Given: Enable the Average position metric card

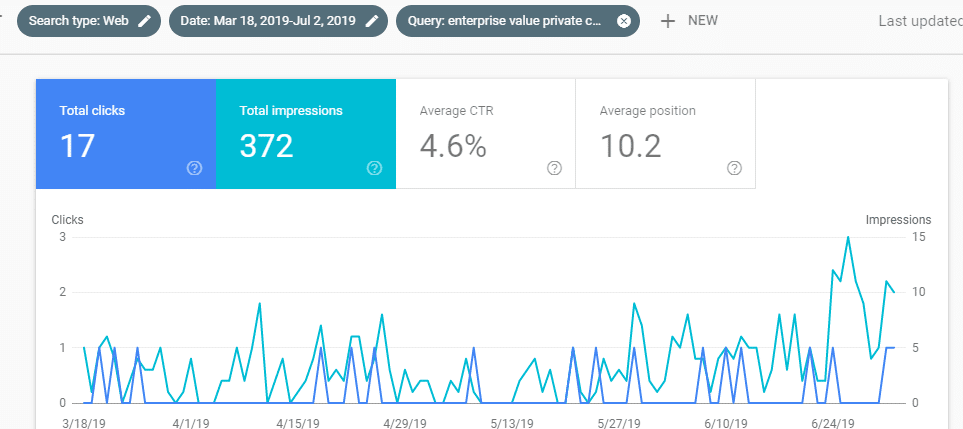Looking at the screenshot, I should pos(665,133).
